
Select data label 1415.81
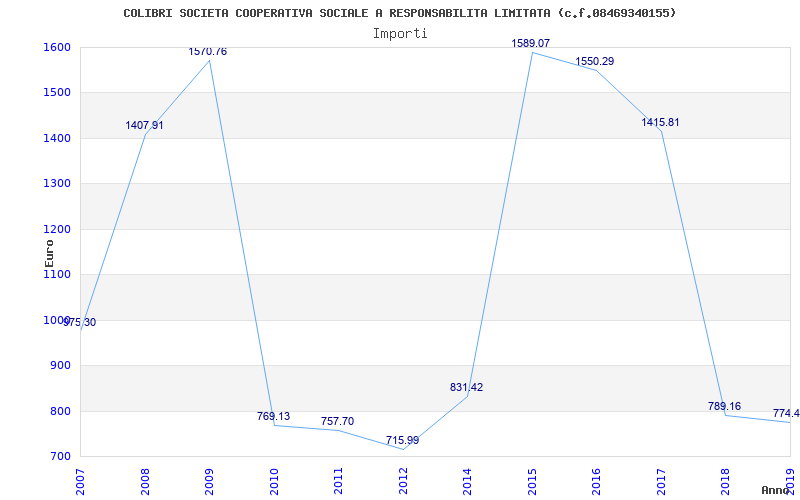click(x=660, y=122)
